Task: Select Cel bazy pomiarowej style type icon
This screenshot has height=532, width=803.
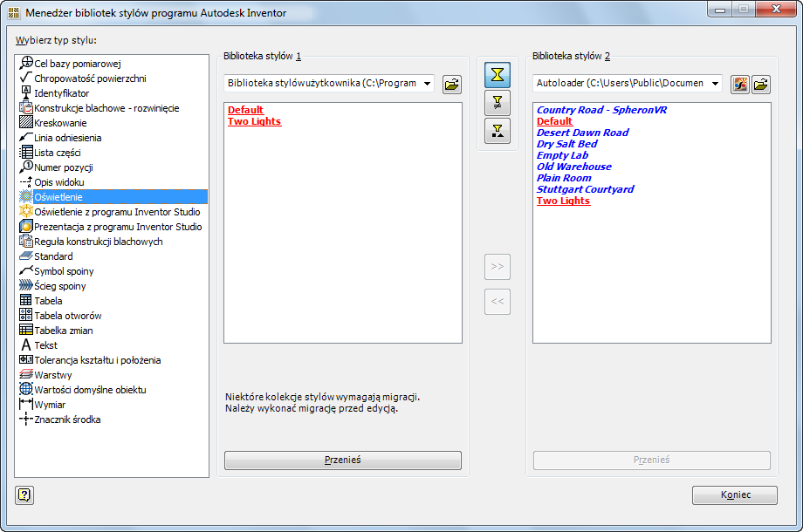Action: tap(26, 63)
